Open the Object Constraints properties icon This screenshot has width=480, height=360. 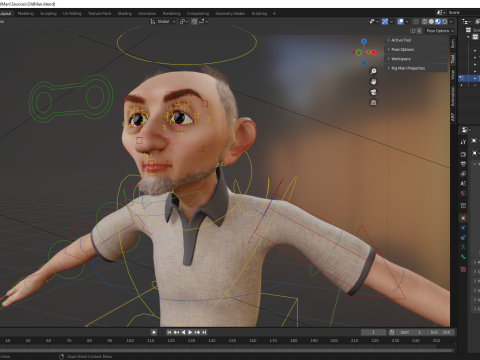pyautogui.click(x=463, y=238)
